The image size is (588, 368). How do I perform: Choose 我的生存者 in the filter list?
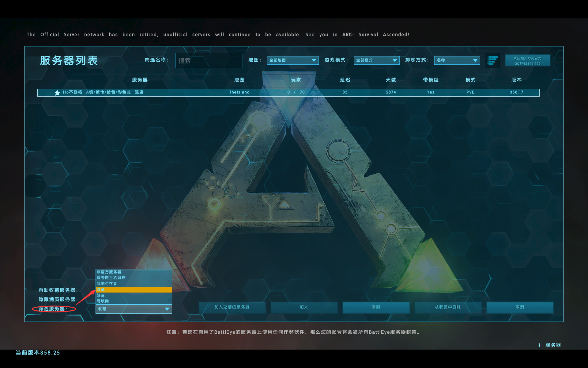click(134, 284)
